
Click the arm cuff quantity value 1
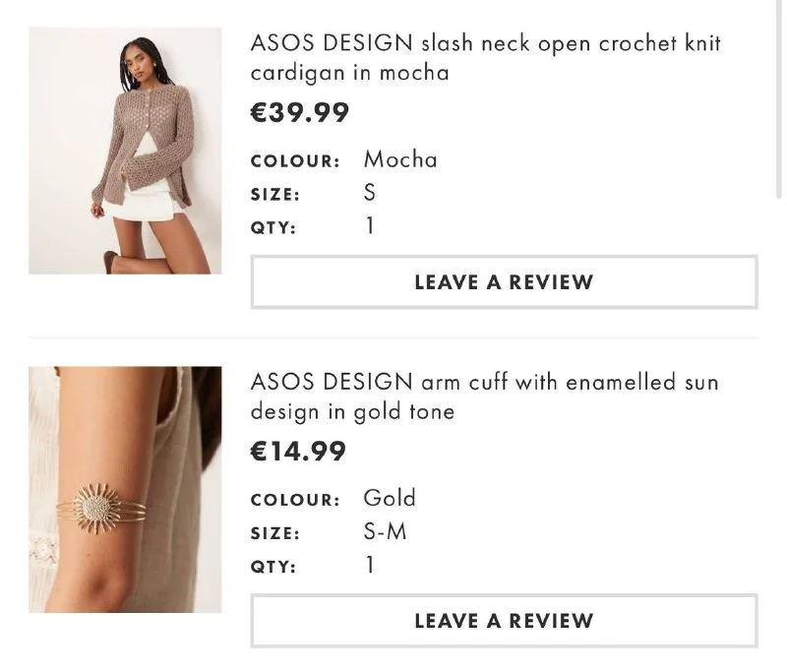(370, 566)
